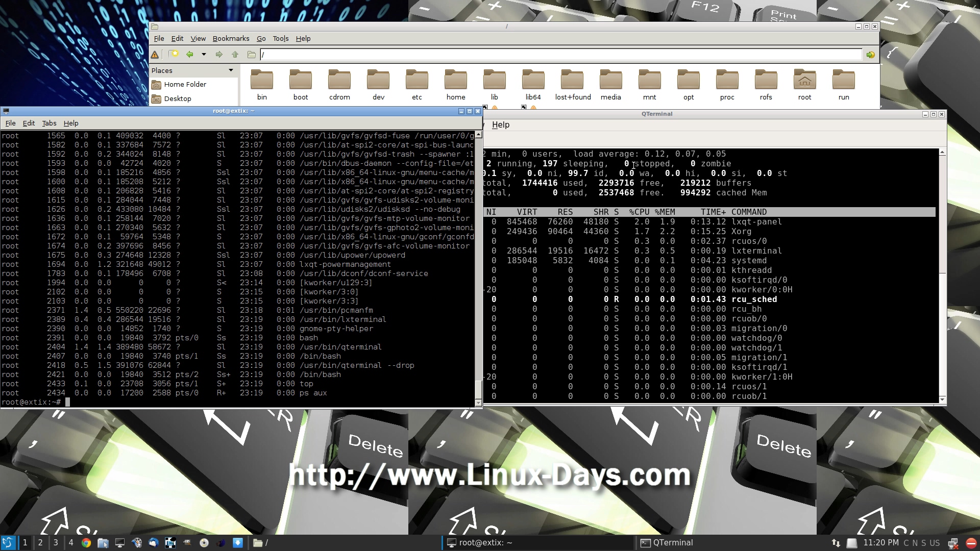
Task: Open a new tab in the file manager
Action: pos(174,55)
